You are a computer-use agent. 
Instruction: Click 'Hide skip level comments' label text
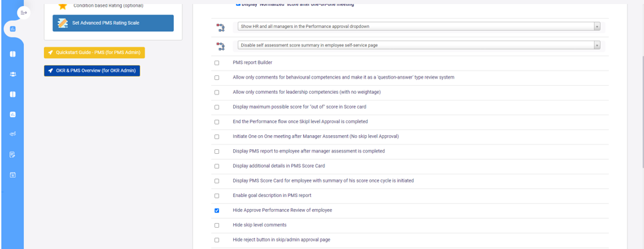(260, 225)
